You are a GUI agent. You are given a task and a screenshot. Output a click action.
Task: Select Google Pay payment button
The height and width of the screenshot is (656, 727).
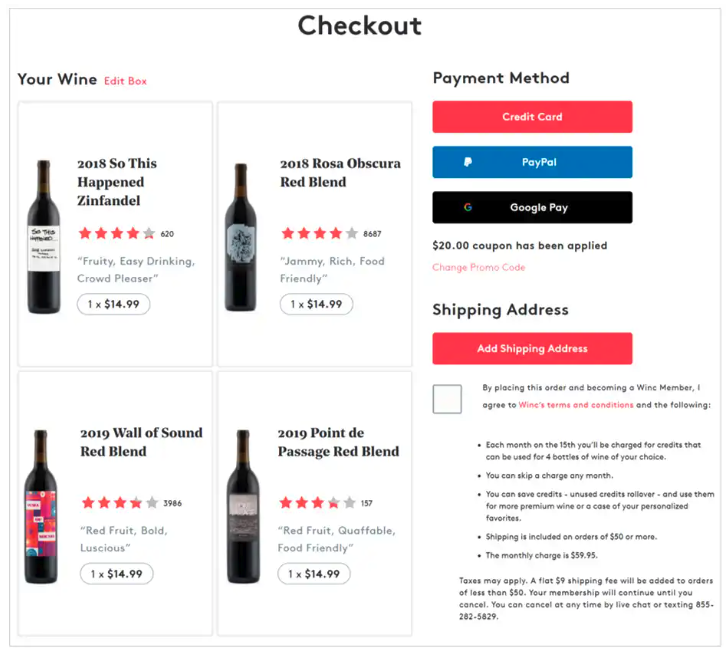532,208
